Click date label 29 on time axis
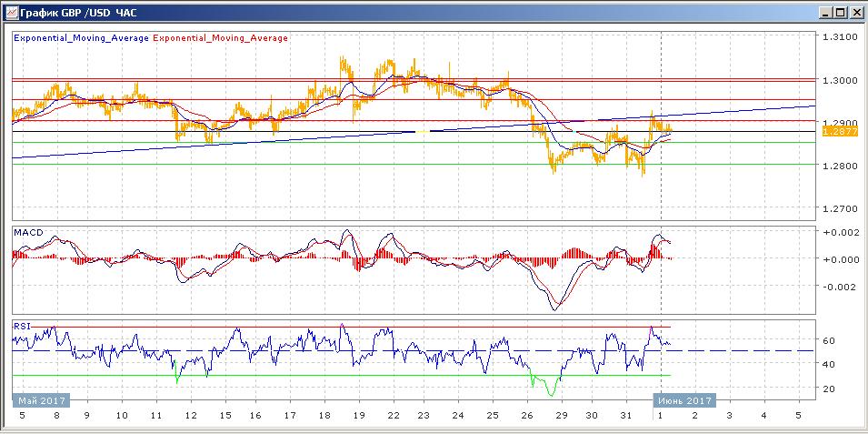This screenshot has width=868, height=434. click(562, 415)
